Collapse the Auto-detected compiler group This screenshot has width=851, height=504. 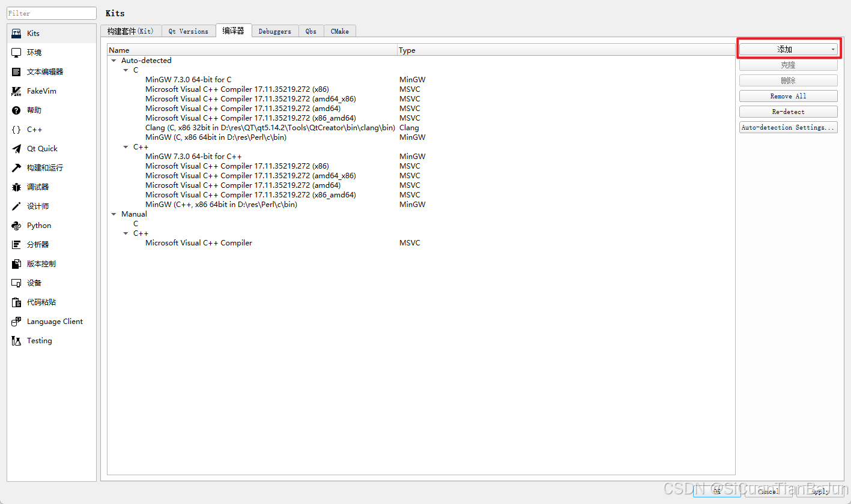114,60
